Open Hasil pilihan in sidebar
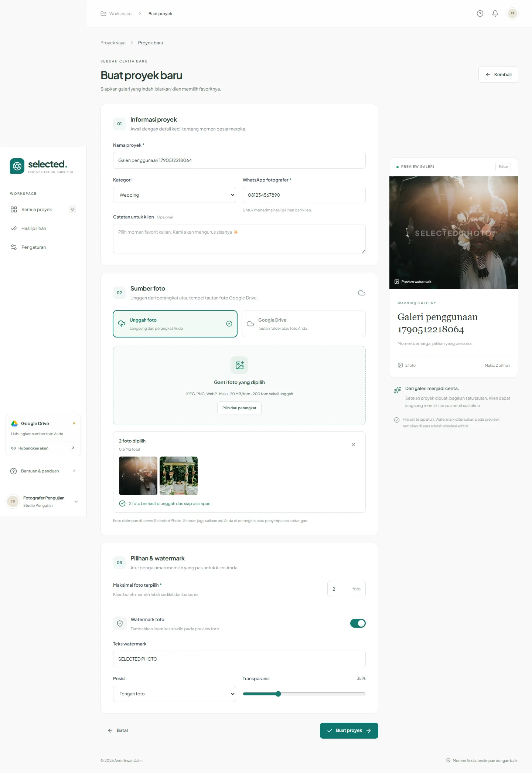The height and width of the screenshot is (773, 532). tap(43, 228)
